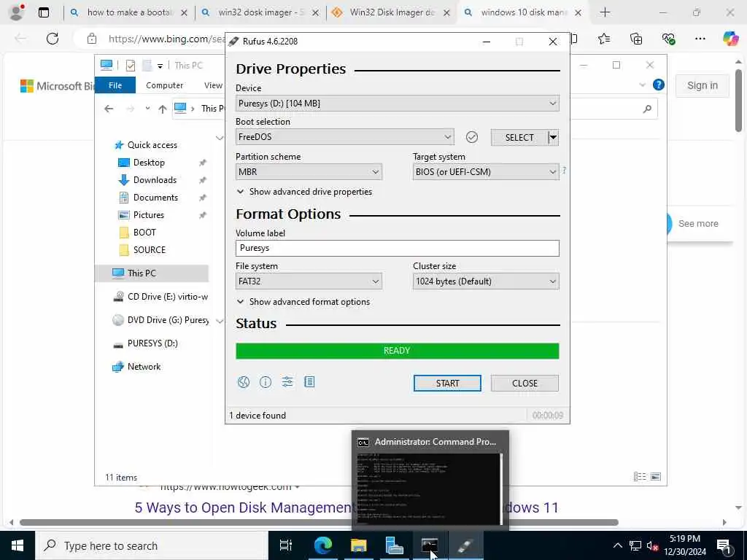Open the Target system dropdown
Screen dimensions: 747x560
(486, 172)
